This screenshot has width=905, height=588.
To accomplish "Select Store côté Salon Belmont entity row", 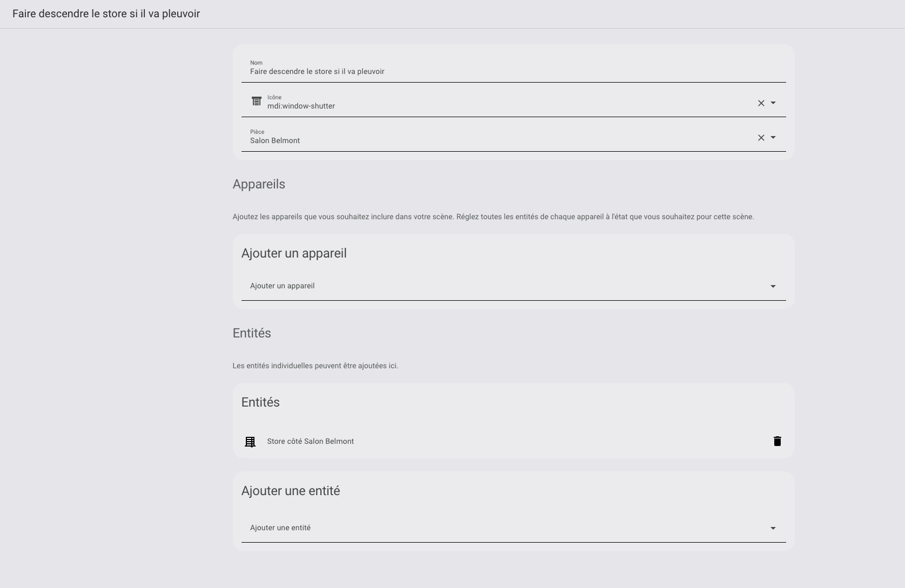I will pos(513,441).
